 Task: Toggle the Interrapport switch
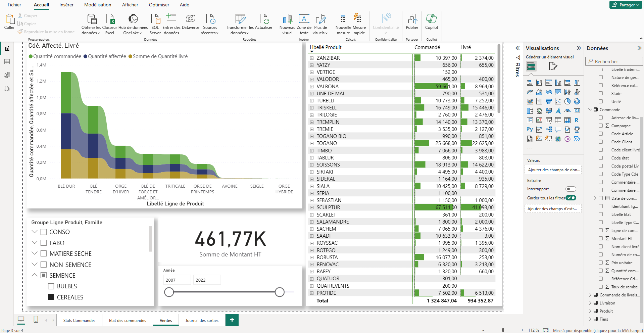(x=571, y=189)
